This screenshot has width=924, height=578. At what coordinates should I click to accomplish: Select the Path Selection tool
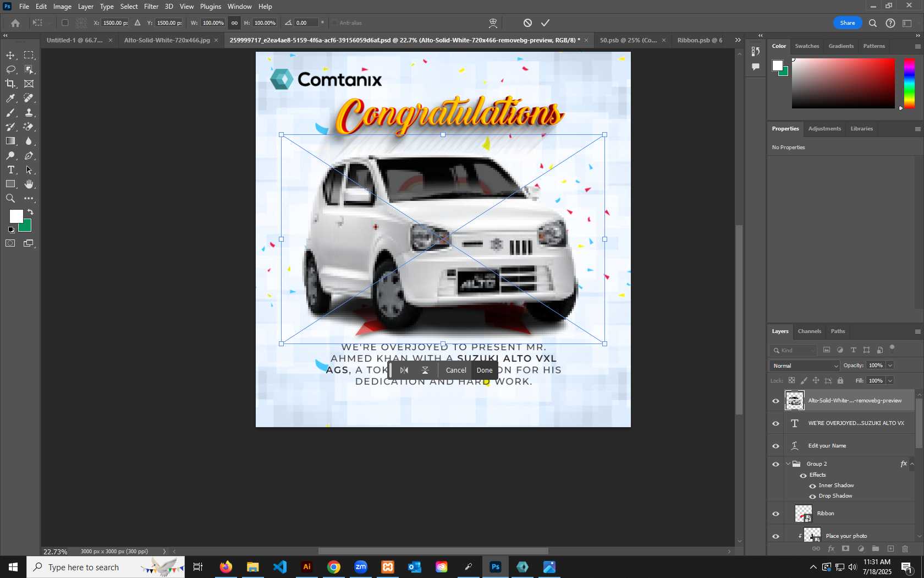point(29,170)
